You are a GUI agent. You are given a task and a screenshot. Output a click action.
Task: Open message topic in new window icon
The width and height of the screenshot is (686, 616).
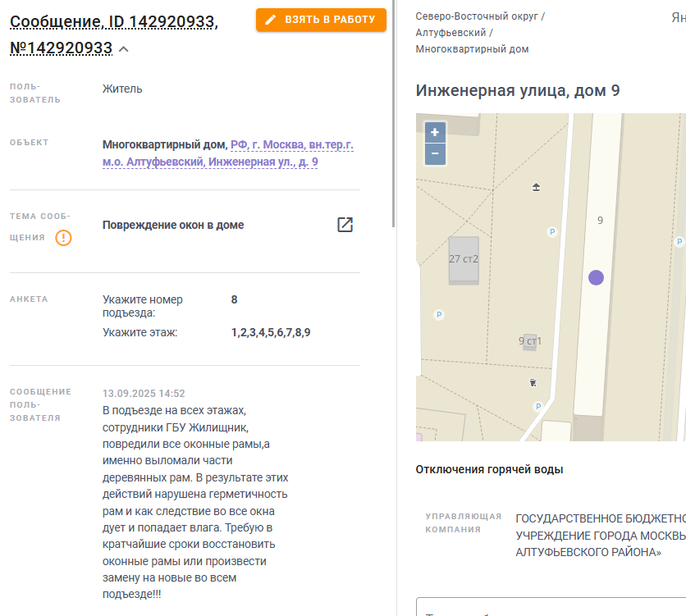coord(345,225)
